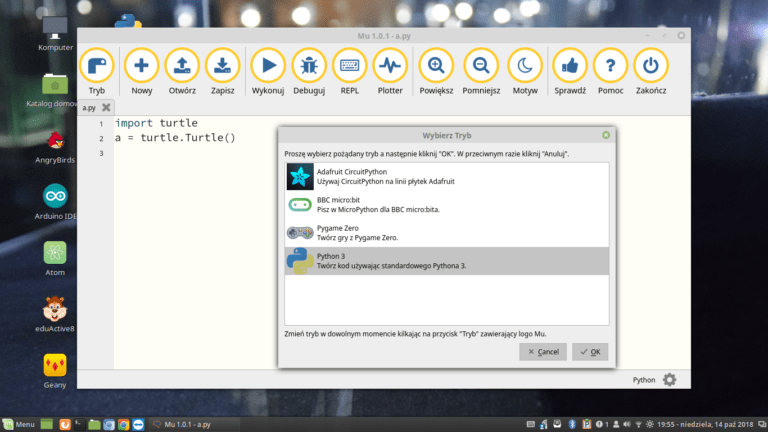Open Mu settings gear icon
Image resolution: width=768 pixels, height=432 pixels.
tap(670, 380)
